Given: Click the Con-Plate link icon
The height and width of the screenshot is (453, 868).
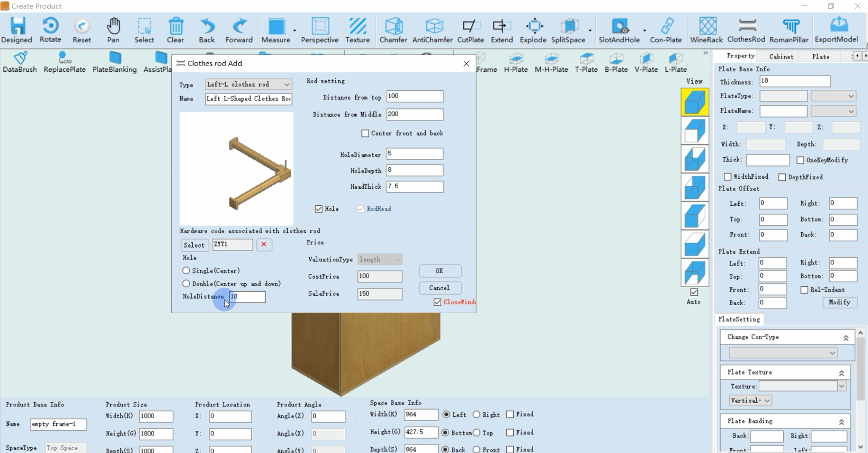Looking at the screenshot, I should 666,30.
